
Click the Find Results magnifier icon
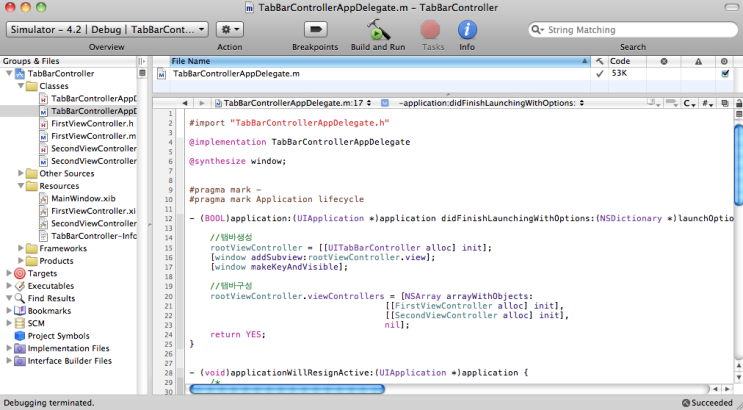(x=20, y=298)
